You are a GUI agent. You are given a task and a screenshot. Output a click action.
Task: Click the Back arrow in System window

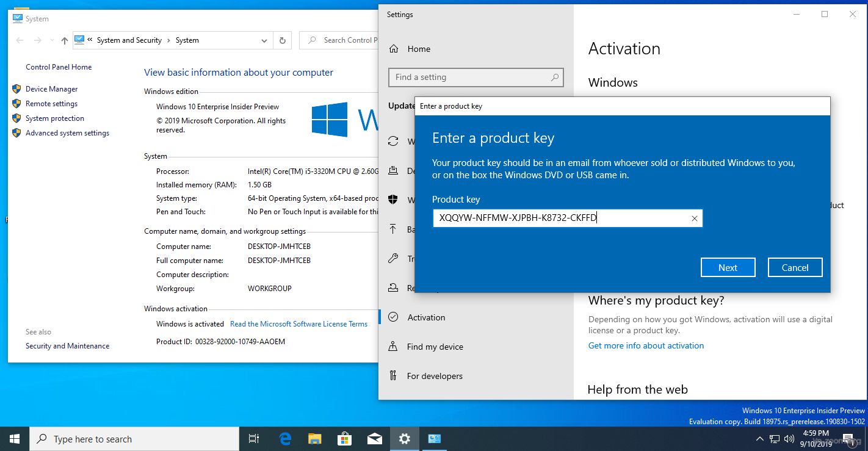tap(20, 40)
